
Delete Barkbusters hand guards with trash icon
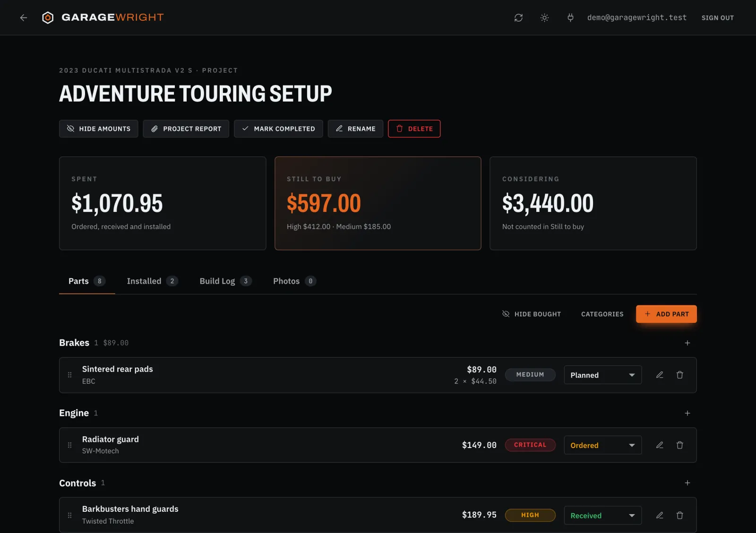pyautogui.click(x=679, y=516)
